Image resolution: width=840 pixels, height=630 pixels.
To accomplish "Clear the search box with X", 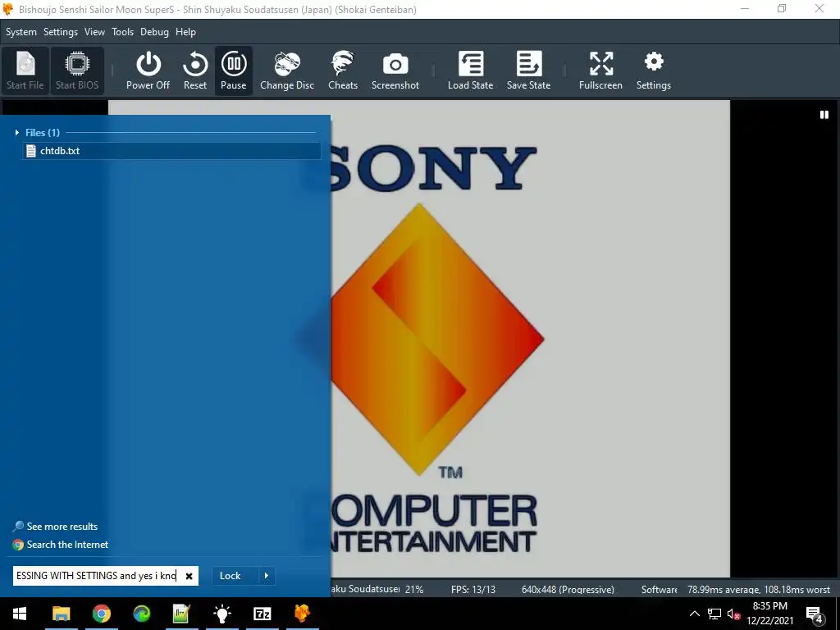I will pos(189,576).
